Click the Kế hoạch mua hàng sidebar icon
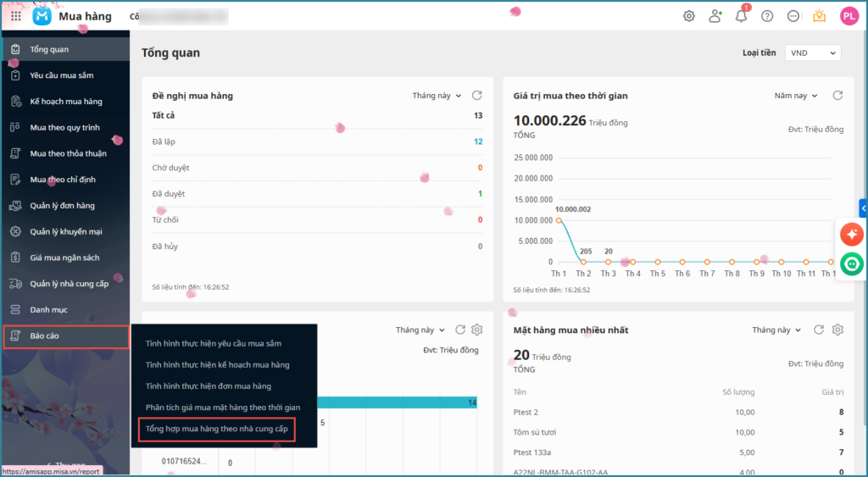 click(x=15, y=102)
